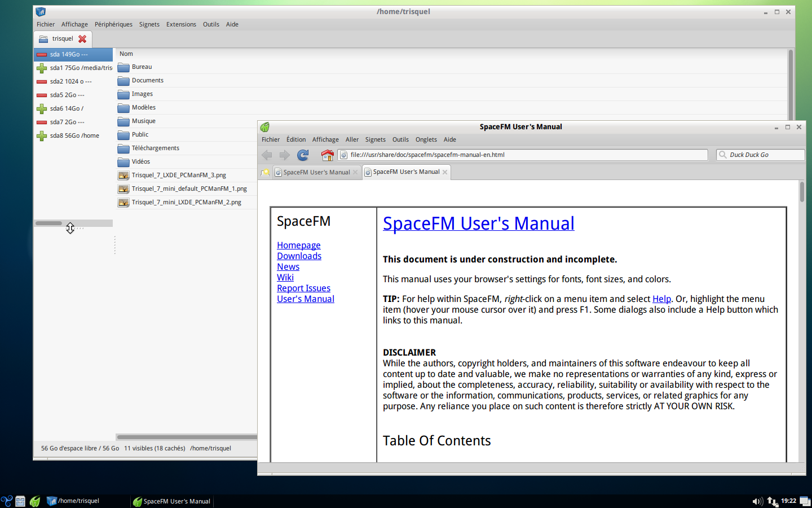Screen dimensions: 812x508
Task: Open the Signets menu in the file manager
Action: click(149, 24)
